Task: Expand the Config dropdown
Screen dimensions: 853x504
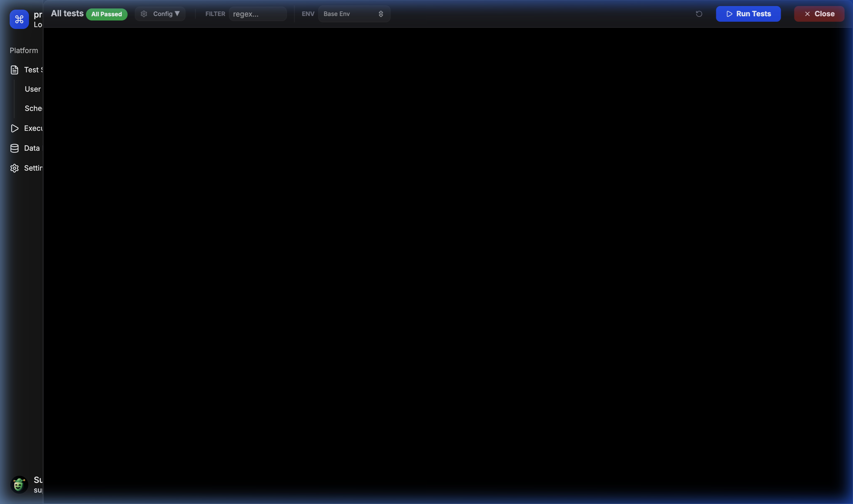Action: (x=160, y=14)
